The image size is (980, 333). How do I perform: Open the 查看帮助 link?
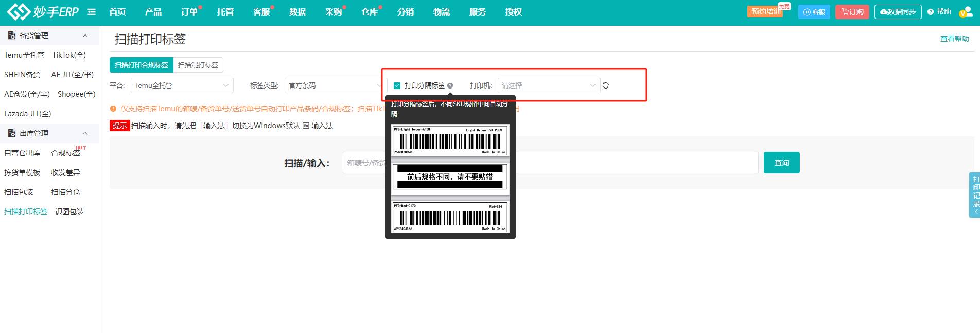tap(955, 39)
